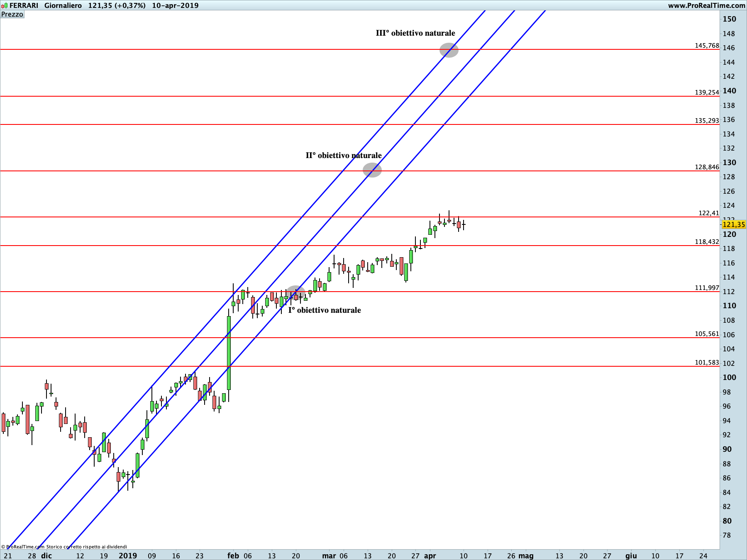Image resolution: width=747 pixels, height=560 pixels.
Task: Click the 145,768 level label
Action: coord(707,46)
